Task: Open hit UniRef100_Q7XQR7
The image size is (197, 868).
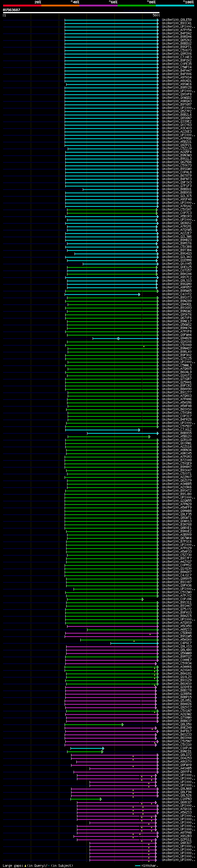Action: point(177,379)
